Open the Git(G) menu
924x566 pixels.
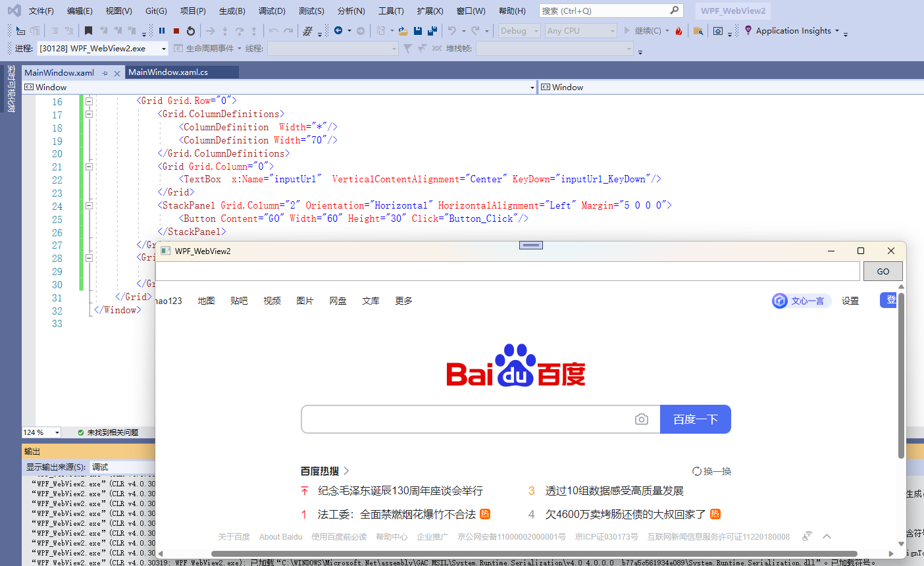pos(156,11)
